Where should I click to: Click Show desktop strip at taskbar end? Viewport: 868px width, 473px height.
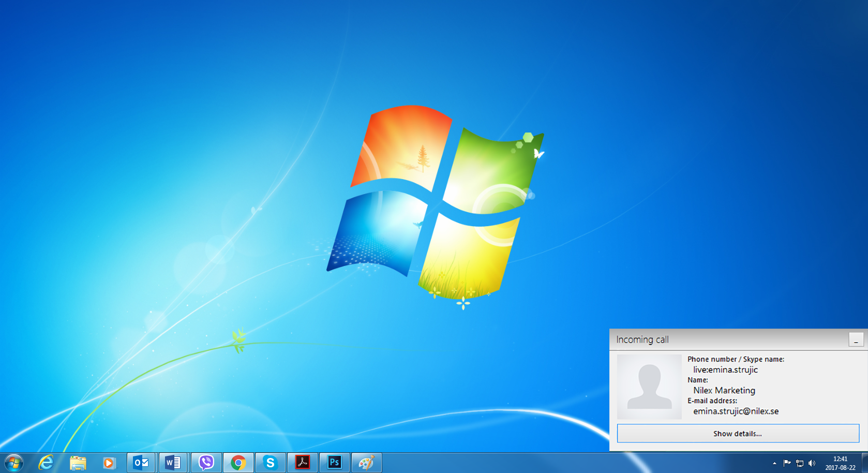click(864, 463)
